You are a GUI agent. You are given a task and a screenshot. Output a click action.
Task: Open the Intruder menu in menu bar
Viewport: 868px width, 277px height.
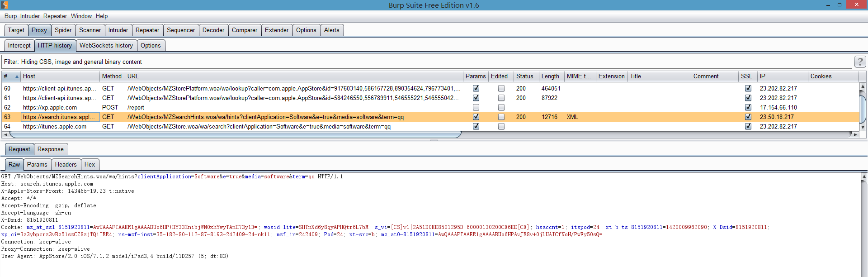[x=30, y=16]
